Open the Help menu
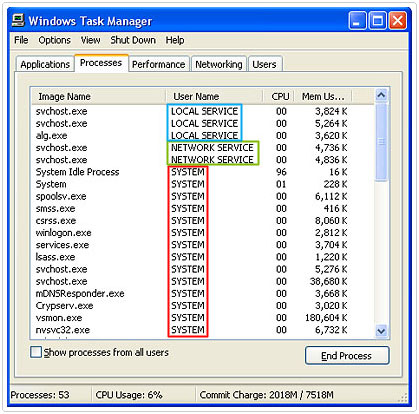The image size is (419, 414). tap(175, 40)
